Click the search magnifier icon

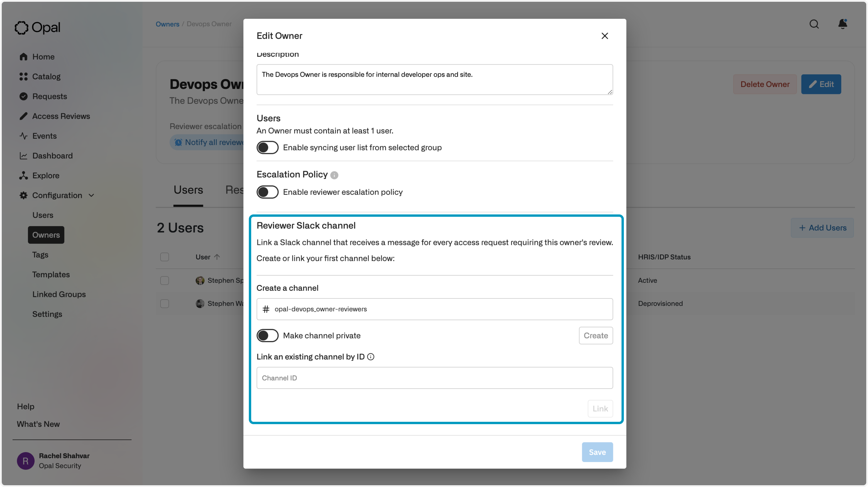point(814,24)
